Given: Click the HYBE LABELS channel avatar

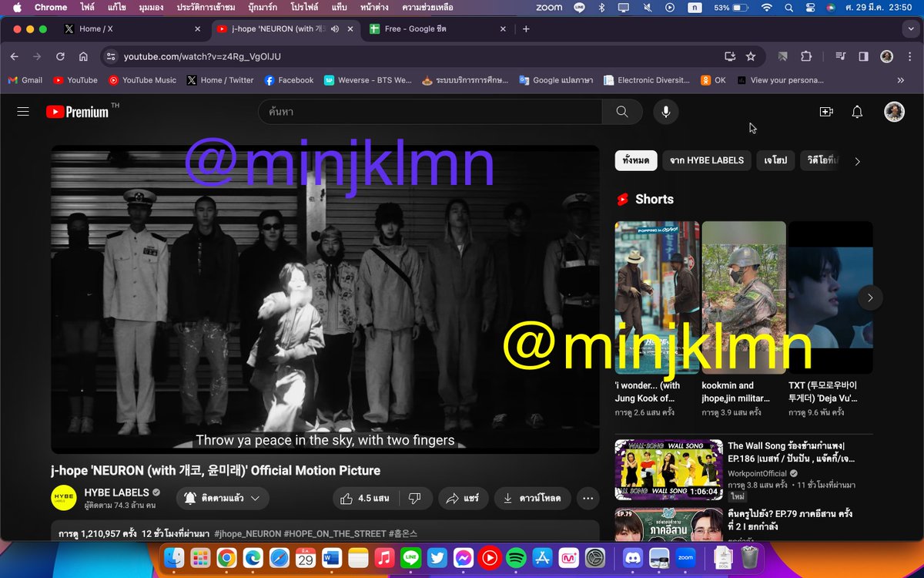Looking at the screenshot, I should pyautogui.click(x=64, y=498).
